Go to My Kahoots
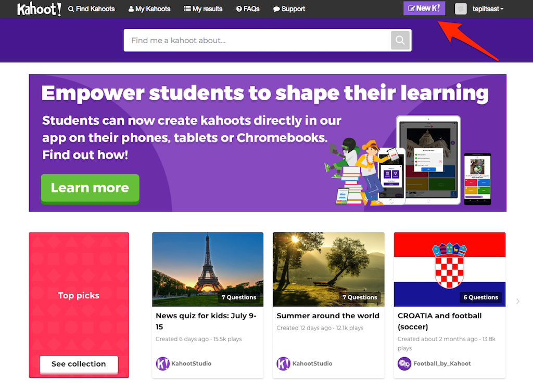This screenshot has width=533, height=392. pyautogui.click(x=149, y=9)
